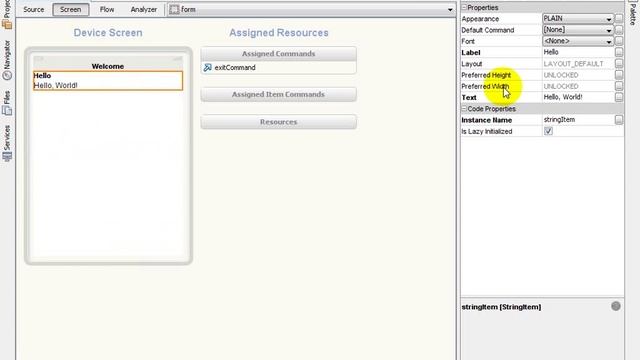Open the Flow view tab
The width and height of the screenshot is (640, 360).
pos(107,9)
